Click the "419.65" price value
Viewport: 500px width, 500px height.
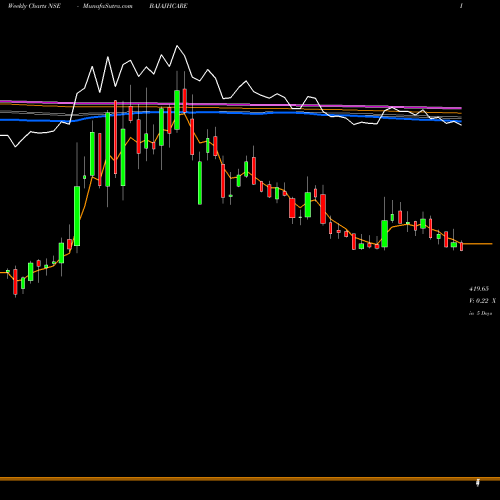(x=479, y=289)
